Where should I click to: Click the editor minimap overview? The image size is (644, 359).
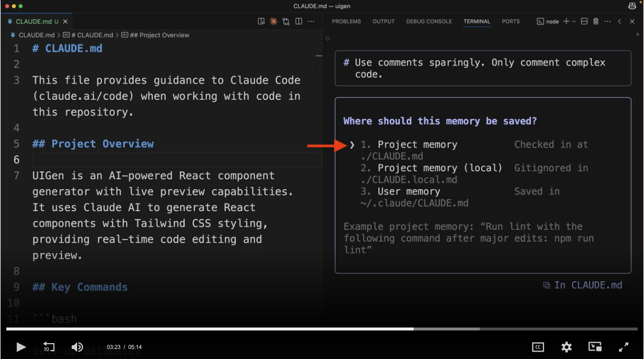[319, 55]
